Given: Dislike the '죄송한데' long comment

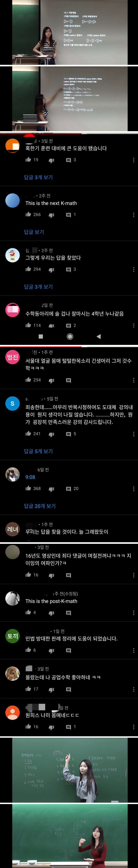Looking at the screenshot, I should tap(51, 434).
